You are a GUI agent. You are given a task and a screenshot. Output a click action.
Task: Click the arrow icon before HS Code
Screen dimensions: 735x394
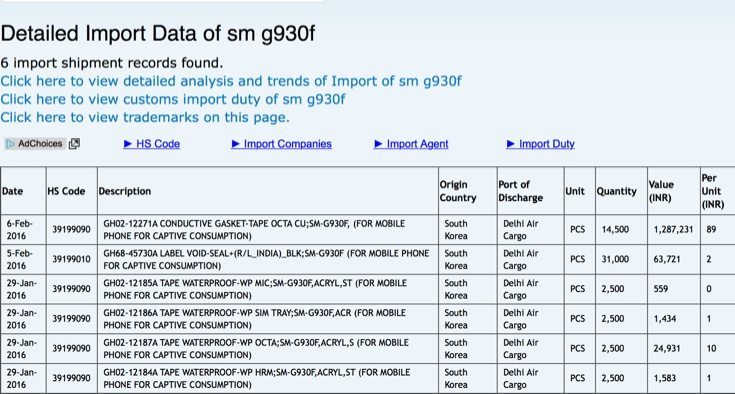click(128, 144)
